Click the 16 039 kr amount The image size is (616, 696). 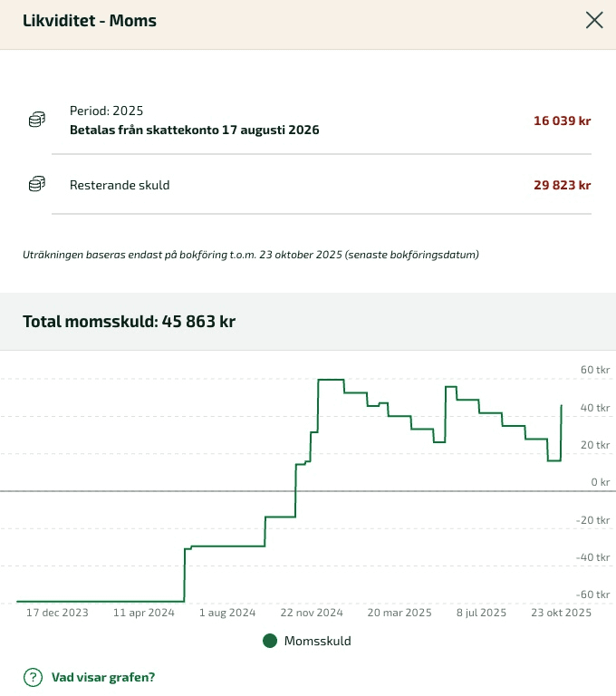562,121
